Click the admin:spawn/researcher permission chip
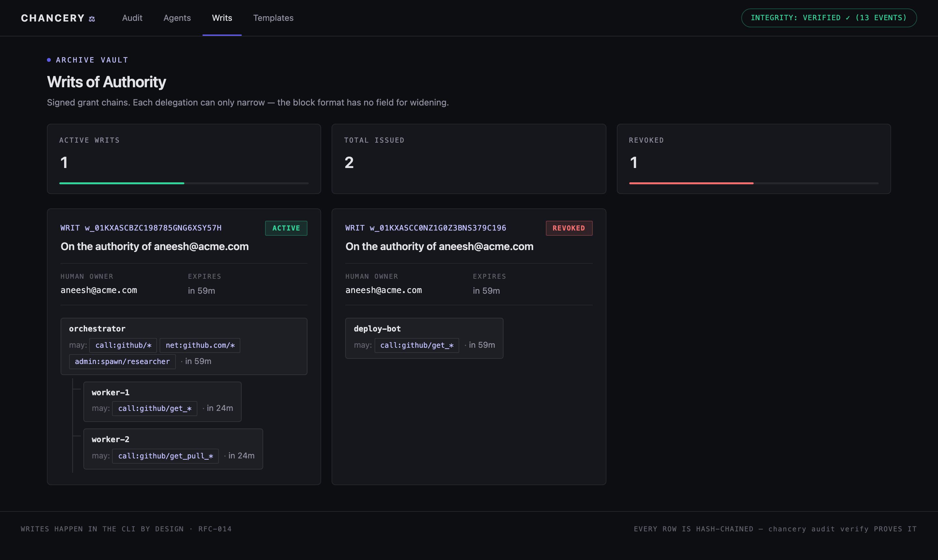 pyautogui.click(x=122, y=361)
